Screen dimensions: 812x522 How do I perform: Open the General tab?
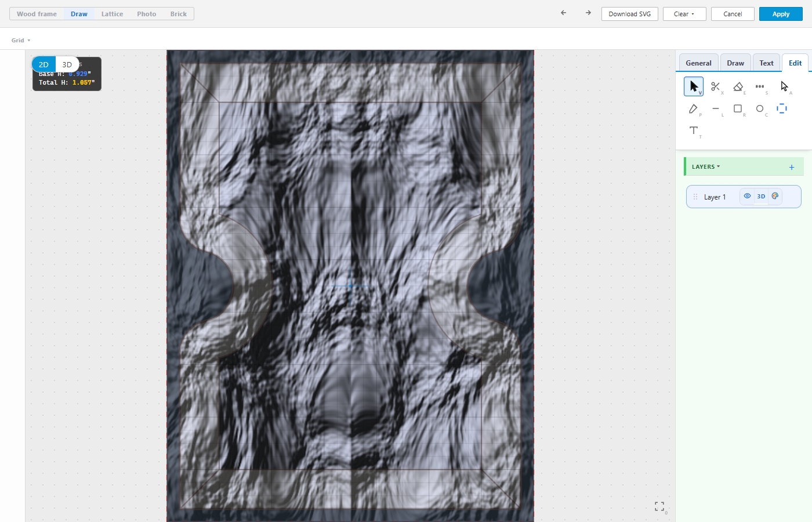[698, 63]
